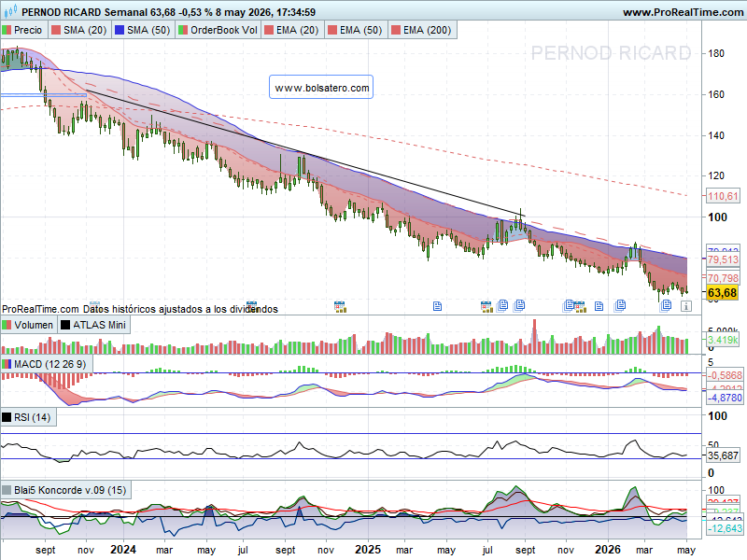Click the 3.419k volume value label
Viewport: 747px width, 560px height.
[x=722, y=340]
